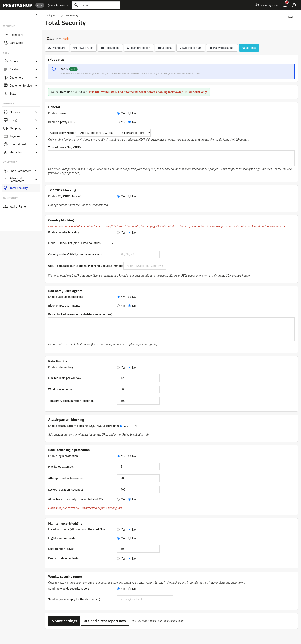Open the Trusted proxy header dropdown
Screen dimensions: 301x644
coord(113,133)
